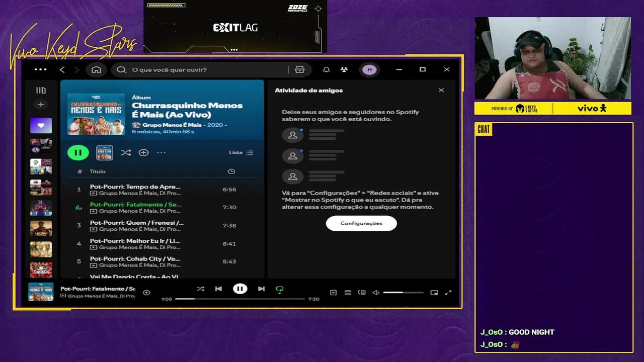Skip to previous track

[x=218, y=289]
